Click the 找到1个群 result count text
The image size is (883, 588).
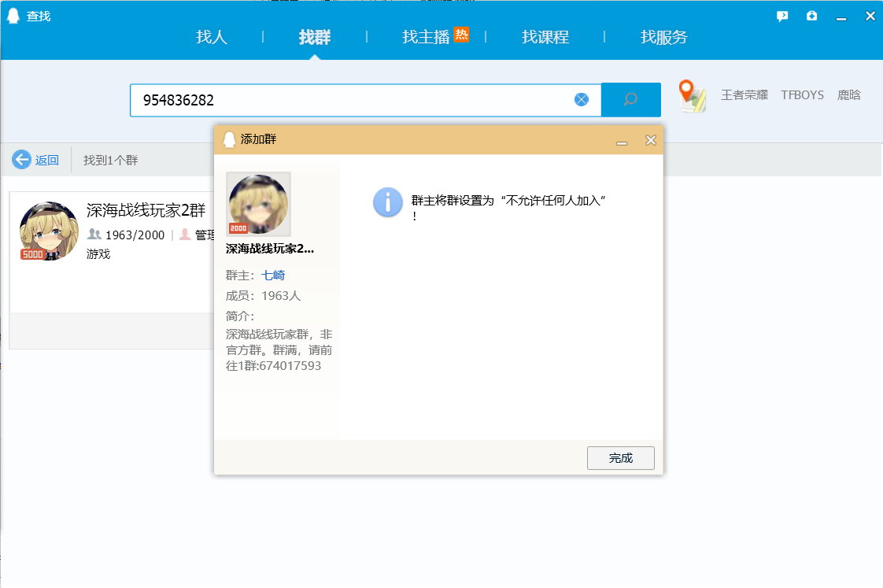click(x=111, y=160)
